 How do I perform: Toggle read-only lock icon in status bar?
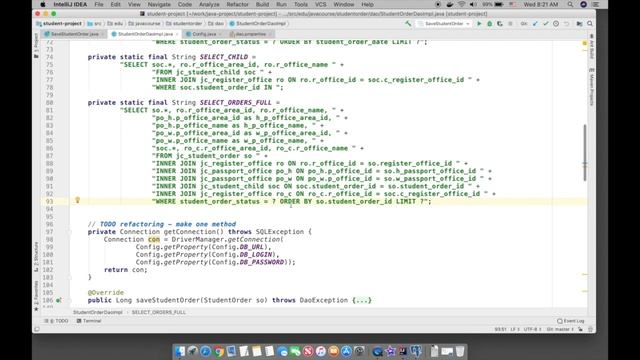(x=580, y=329)
